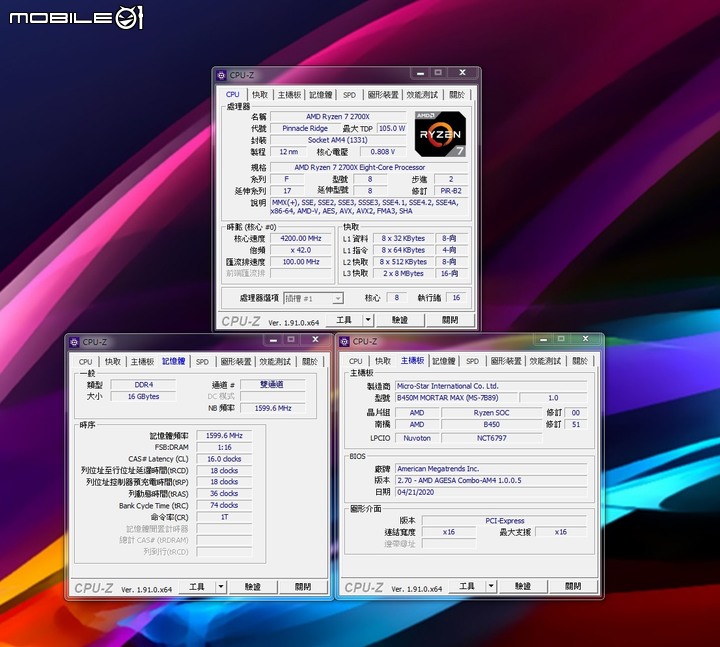Screen dimensions: 720x647
Task: Click the 2 x 8 MBytes L3 cache value
Action: (x=403, y=273)
